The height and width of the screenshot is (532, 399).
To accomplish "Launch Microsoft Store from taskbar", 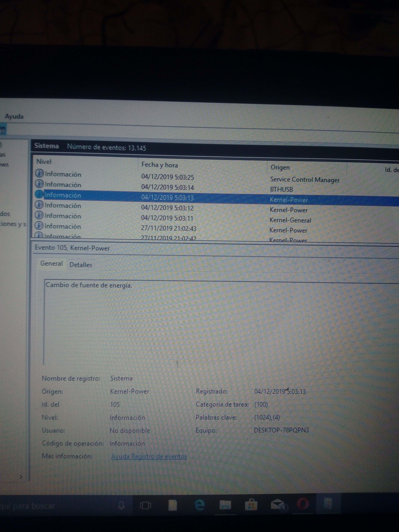I will pos(251,504).
